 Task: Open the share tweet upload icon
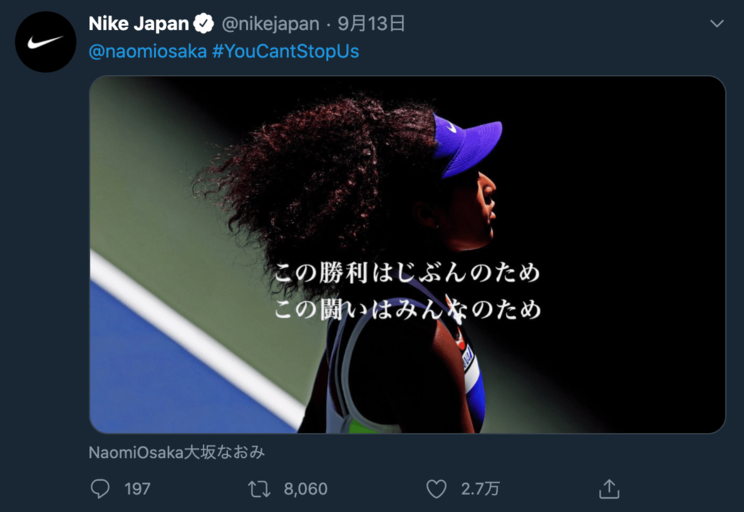click(609, 489)
